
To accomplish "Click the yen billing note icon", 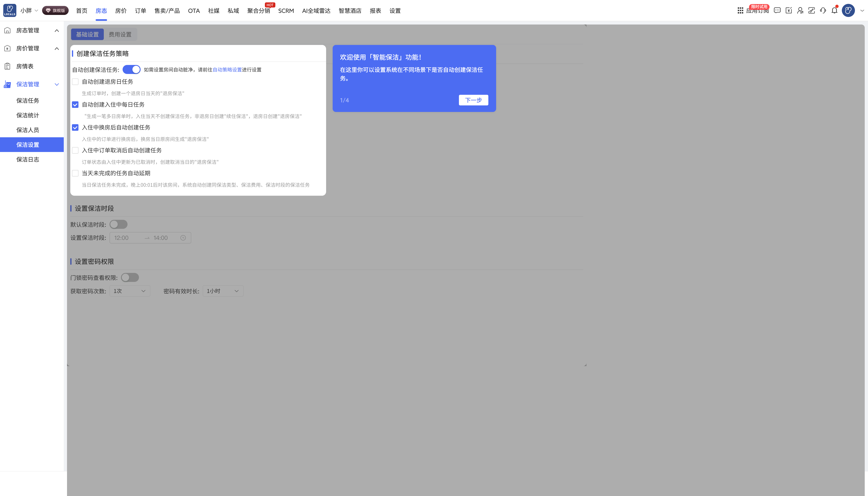I will click(789, 11).
